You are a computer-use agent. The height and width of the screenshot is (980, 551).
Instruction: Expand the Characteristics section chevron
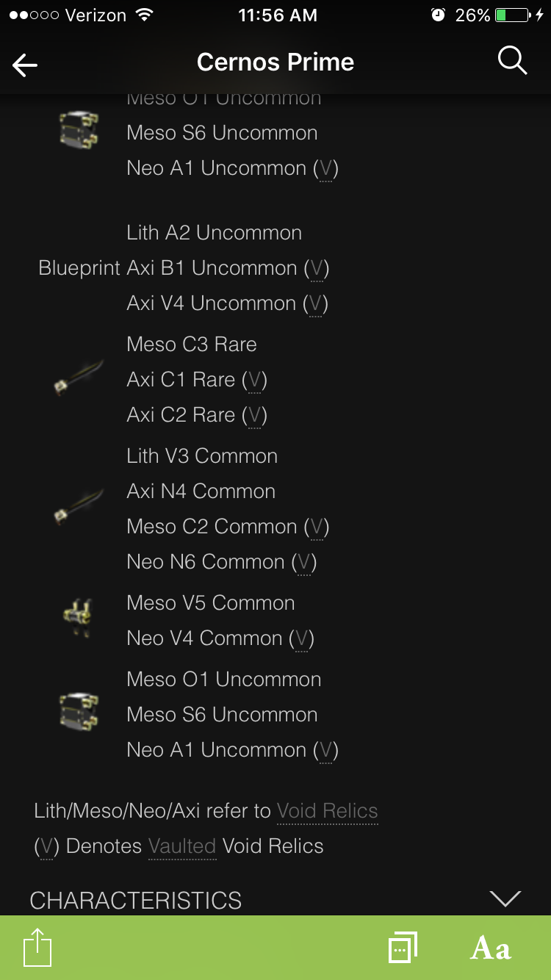click(505, 898)
